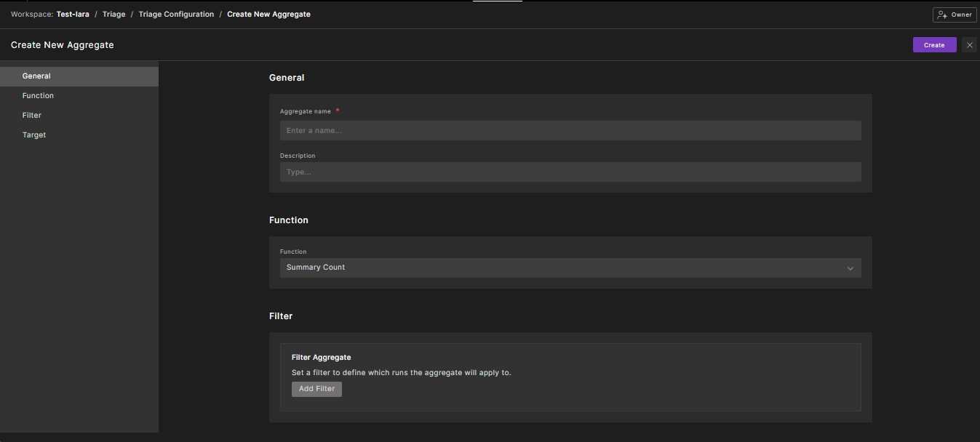Click the Function section heading
This screenshot has height=442, width=980.
click(289, 220)
